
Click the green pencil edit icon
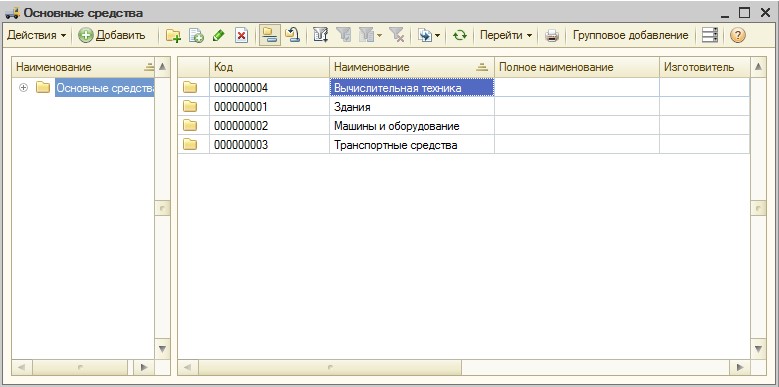[x=218, y=36]
